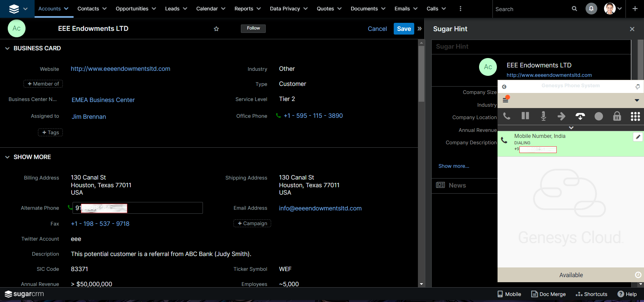Go to the Quotes module tab

(325, 9)
